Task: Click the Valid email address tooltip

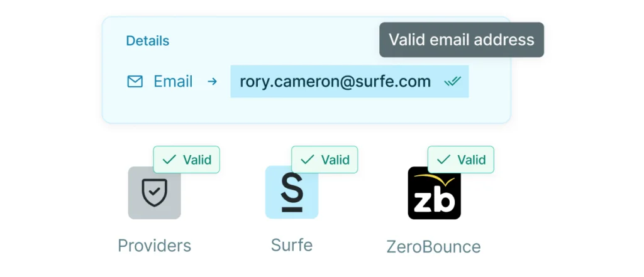Action: coord(461,40)
